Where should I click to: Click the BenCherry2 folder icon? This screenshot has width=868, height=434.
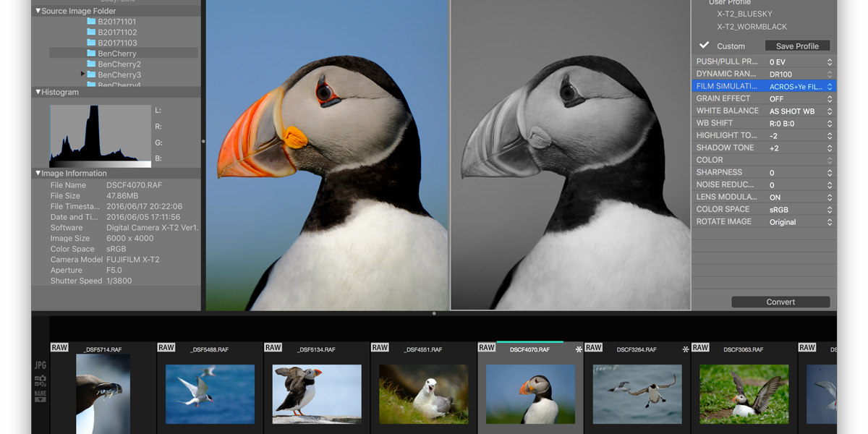(91, 64)
